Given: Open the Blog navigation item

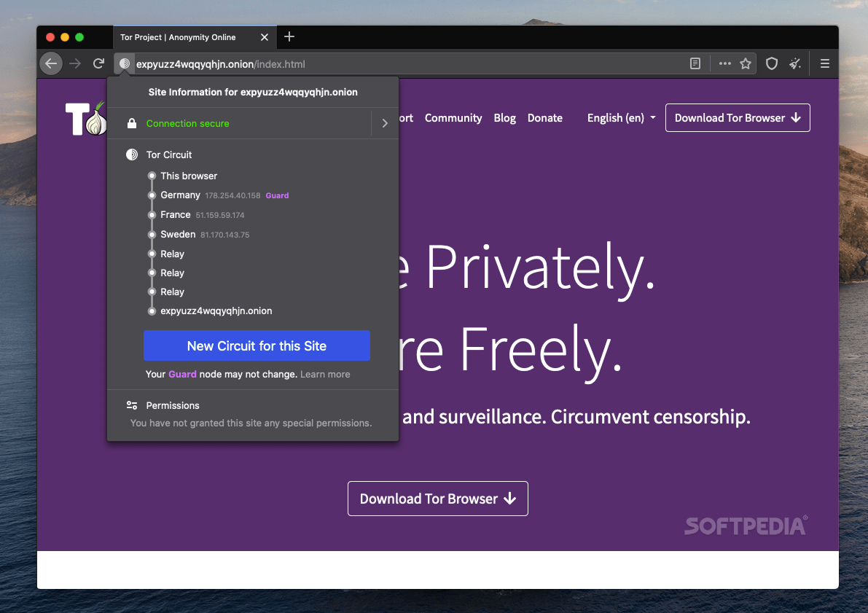Looking at the screenshot, I should (505, 118).
